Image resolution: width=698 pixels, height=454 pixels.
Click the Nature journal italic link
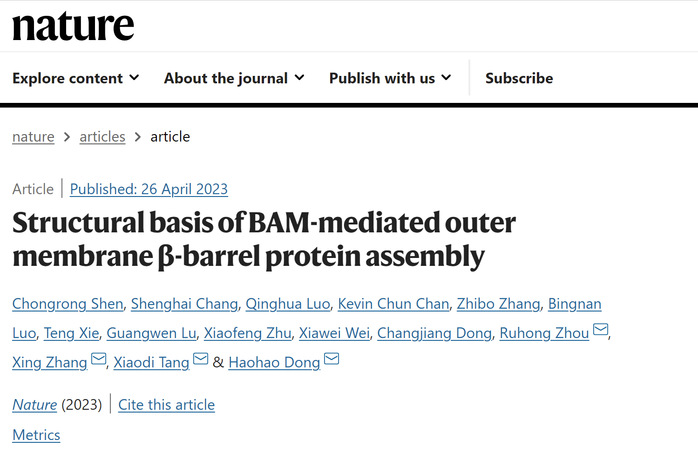tap(34, 405)
